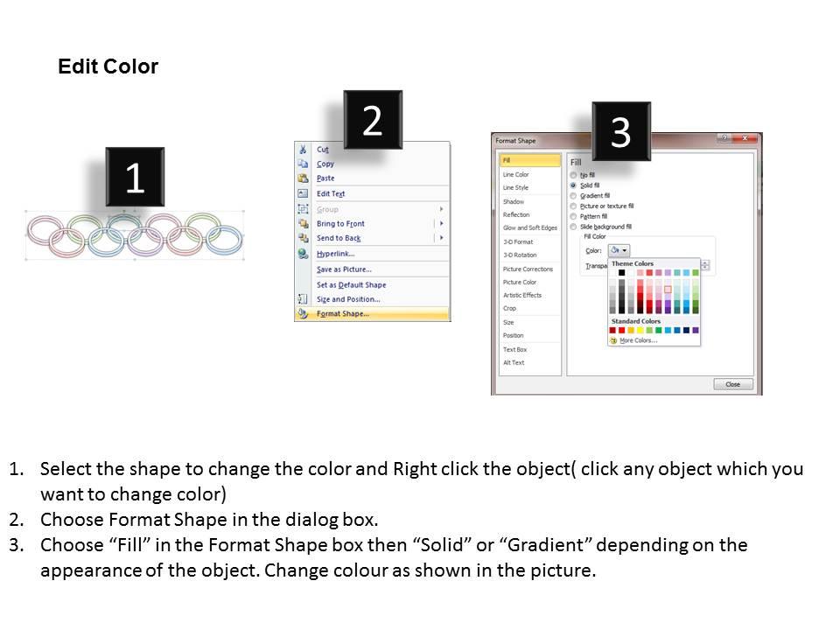Open More Colors link
This screenshot has width=840, height=630.
pos(638,340)
